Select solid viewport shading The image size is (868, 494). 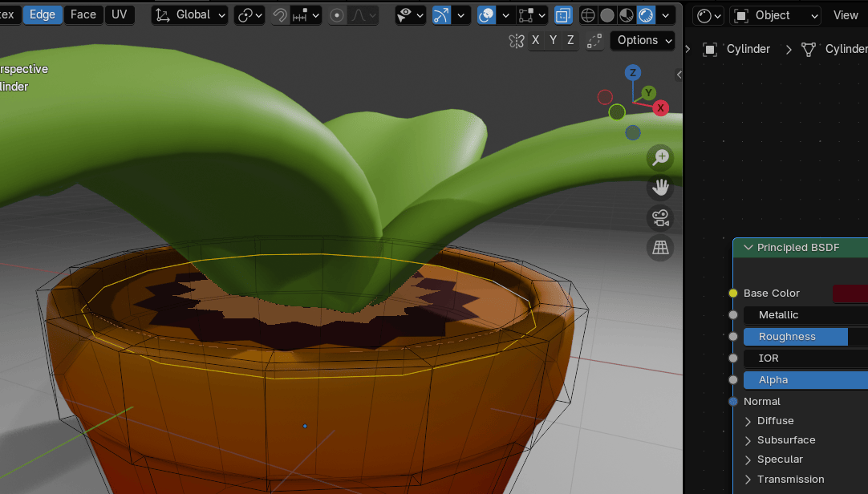(x=607, y=15)
